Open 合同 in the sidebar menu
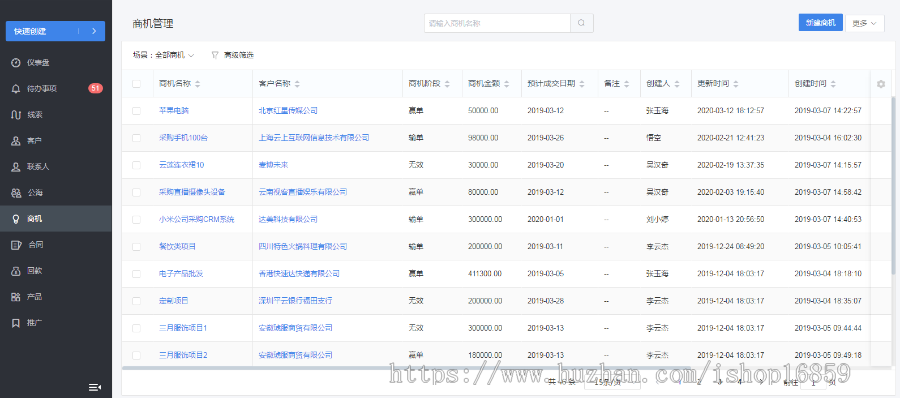 click(56, 245)
